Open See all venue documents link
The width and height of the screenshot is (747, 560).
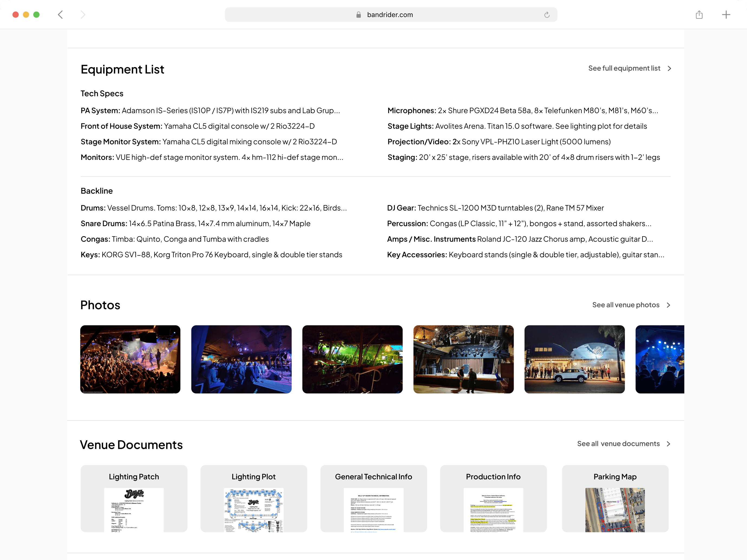point(618,444)
